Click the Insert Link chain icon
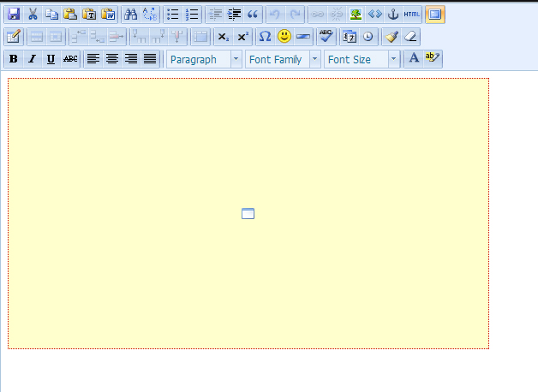The width and height of the screenshot is (538, 392). point(317,15)
